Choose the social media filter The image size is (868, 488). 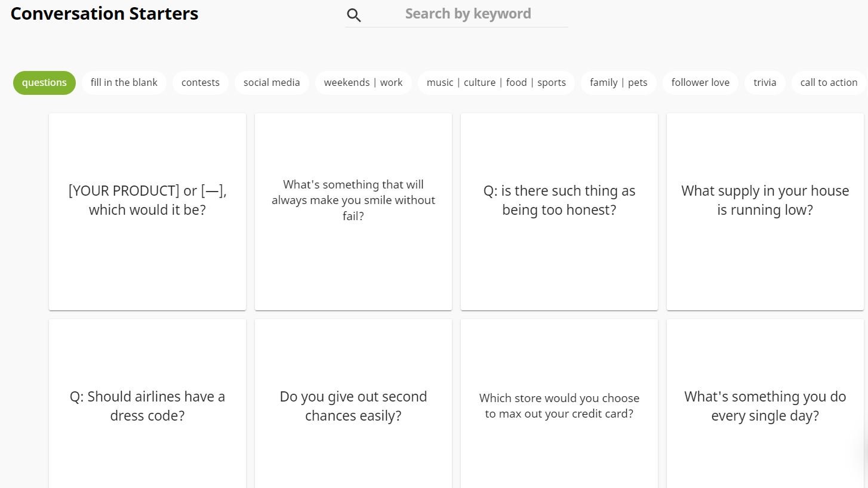[272, 83]
